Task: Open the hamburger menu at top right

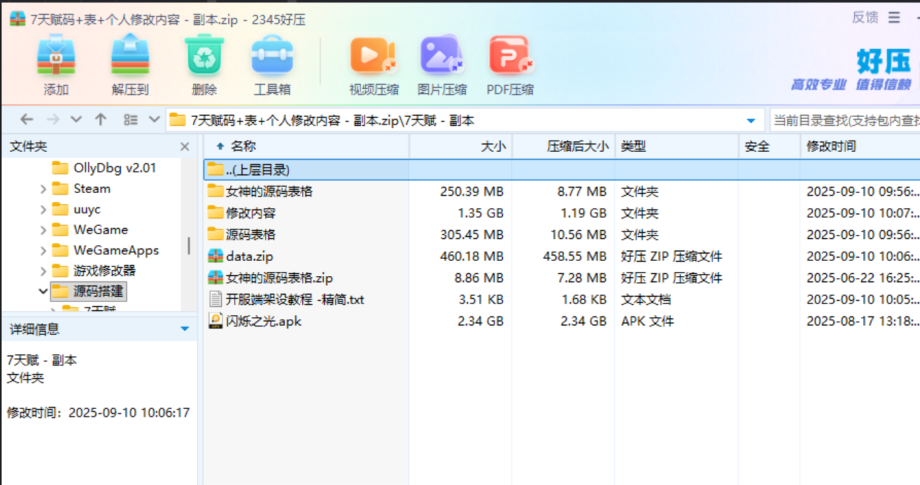Action: coord(894,18)
